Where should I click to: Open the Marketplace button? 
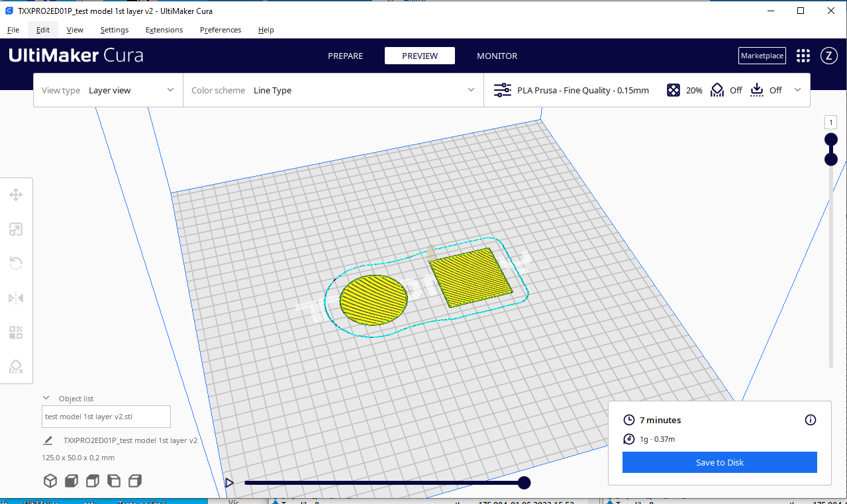762,56
